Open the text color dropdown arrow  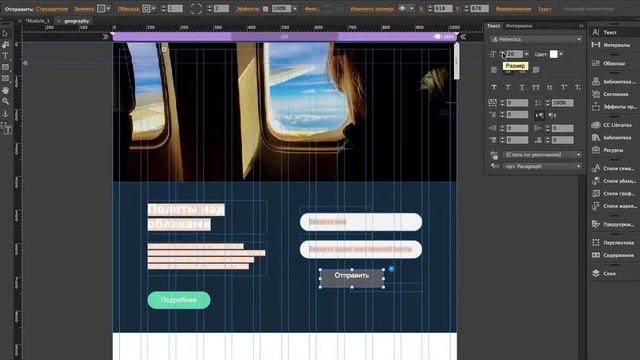pyautogui.click(x=561, y=54)
